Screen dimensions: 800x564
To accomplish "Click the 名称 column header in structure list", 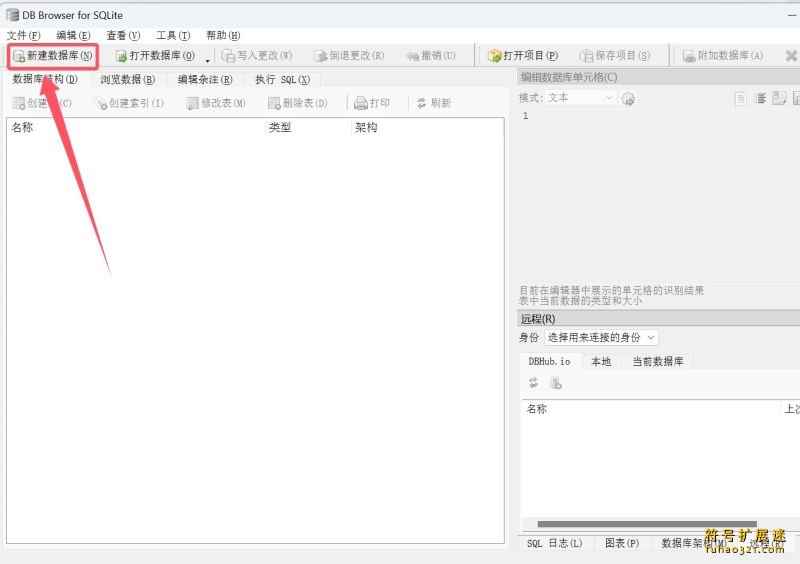I will click(136, 127).
